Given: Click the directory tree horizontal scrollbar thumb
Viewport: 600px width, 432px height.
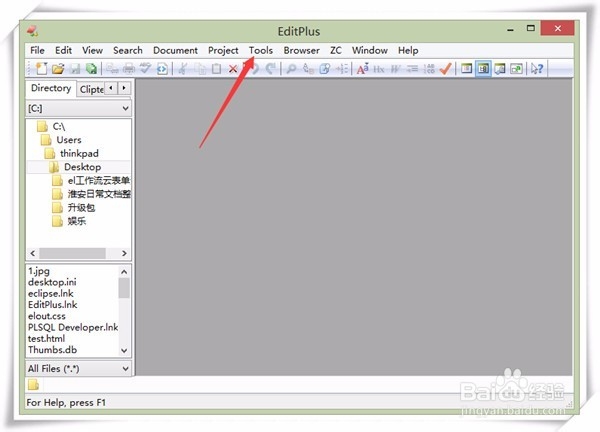Looking at the screenshot, I should coord(72,253).
